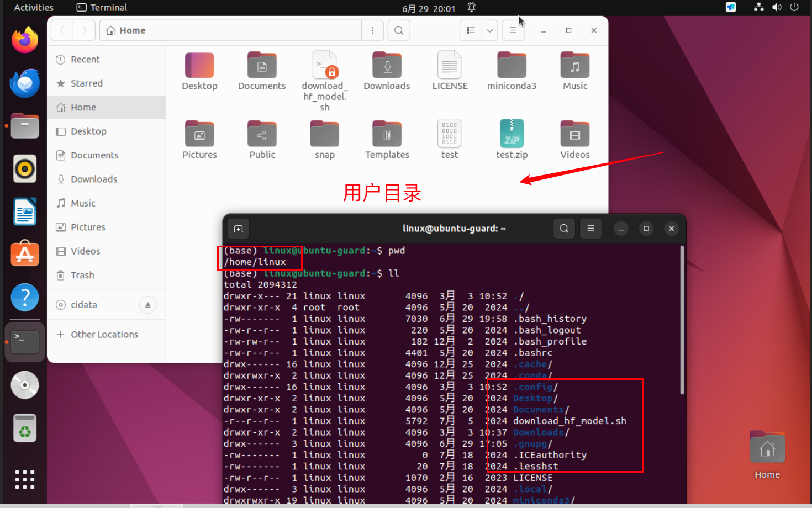Eject the cidata volume
Viewport: 812px width, 508px height.
147,305
